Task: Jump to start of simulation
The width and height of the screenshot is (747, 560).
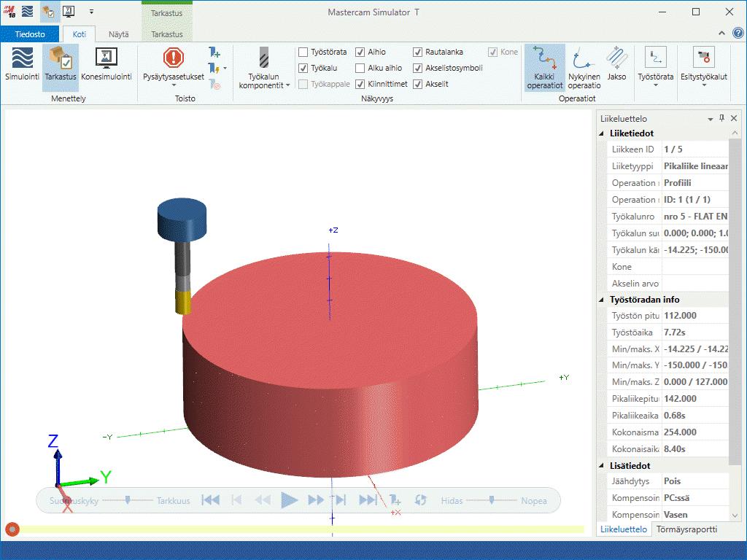Action: [211, 500]
